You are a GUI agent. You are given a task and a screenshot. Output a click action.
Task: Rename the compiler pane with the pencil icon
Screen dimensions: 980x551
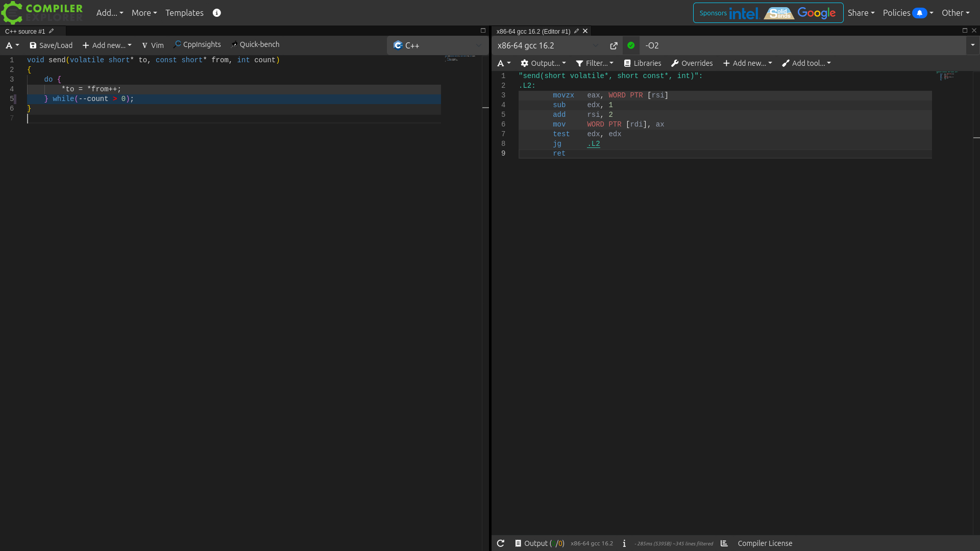click(x=576, y=31)
